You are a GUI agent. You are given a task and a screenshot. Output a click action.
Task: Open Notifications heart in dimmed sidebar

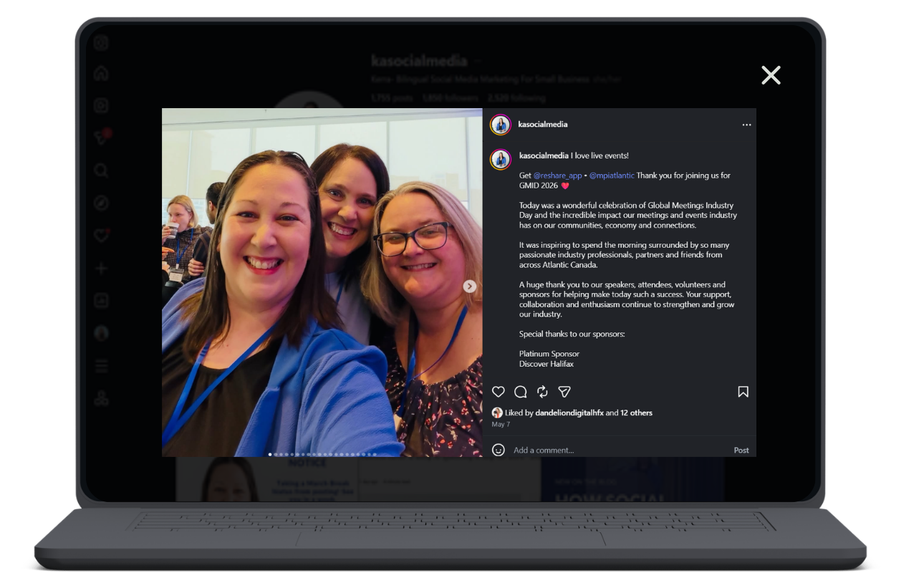click(x=101, y=236)
